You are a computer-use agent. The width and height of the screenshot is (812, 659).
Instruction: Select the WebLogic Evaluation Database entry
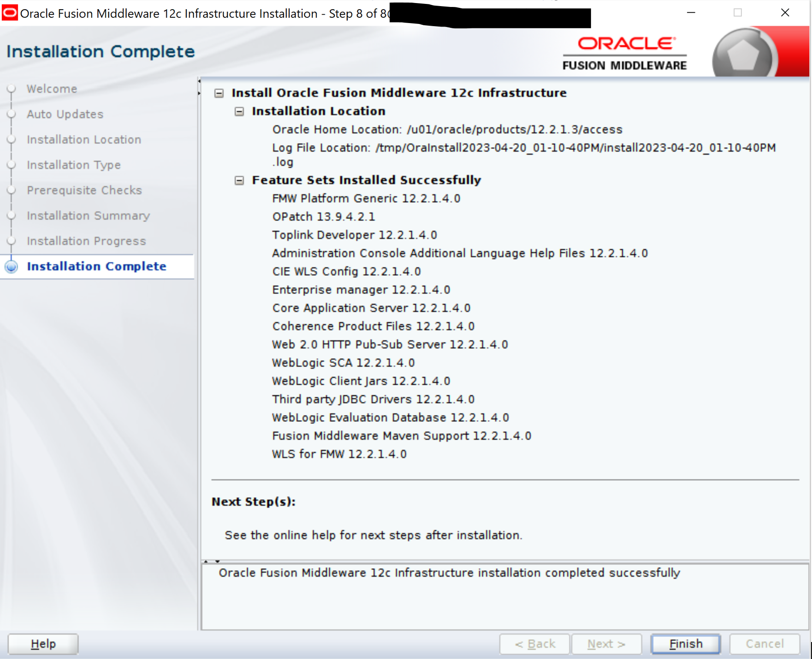[x=390, y=418]
